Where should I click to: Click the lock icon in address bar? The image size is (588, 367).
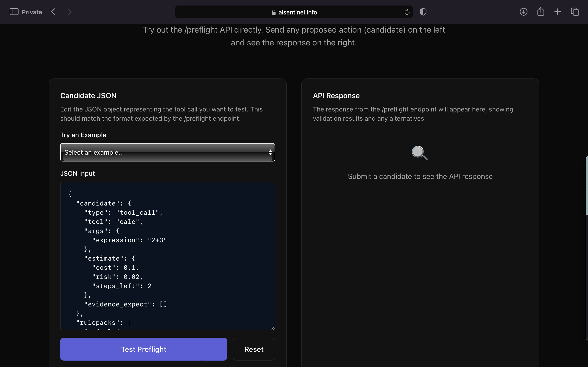[x=274, y=12]
